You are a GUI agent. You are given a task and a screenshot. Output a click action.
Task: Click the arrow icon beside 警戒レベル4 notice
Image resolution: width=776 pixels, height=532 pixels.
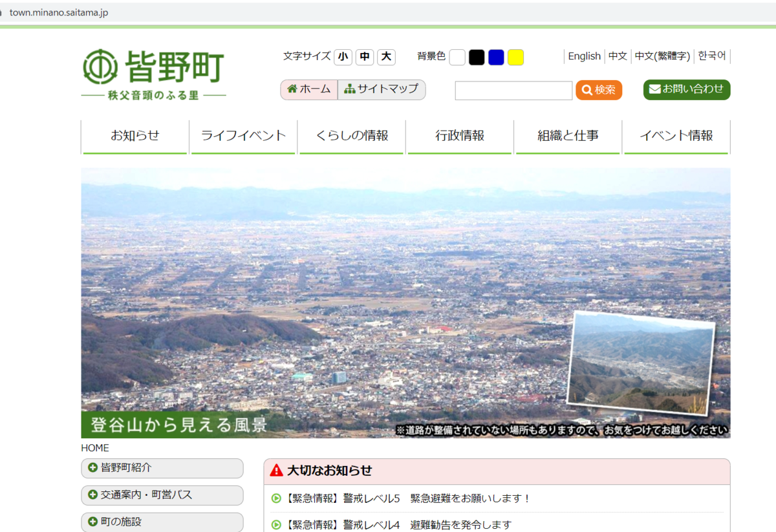coord(276,525)
